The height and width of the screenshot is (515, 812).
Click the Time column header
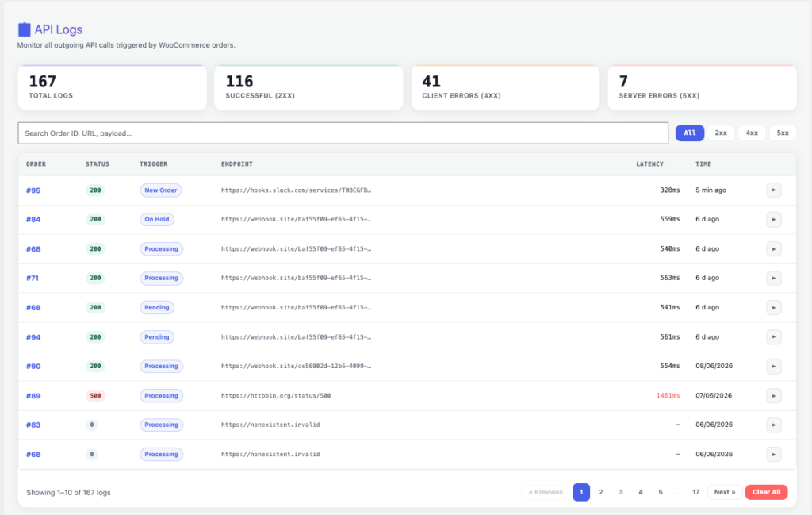tap(703, 163)
